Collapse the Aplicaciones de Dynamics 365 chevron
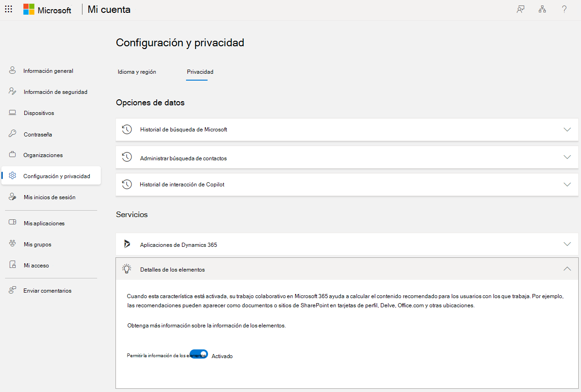 [567, 244]
